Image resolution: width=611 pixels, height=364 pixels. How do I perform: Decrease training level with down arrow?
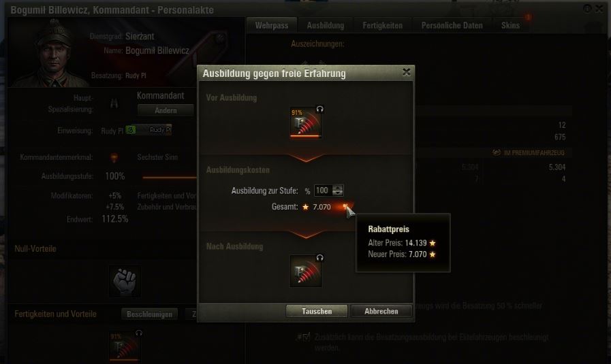339,193
